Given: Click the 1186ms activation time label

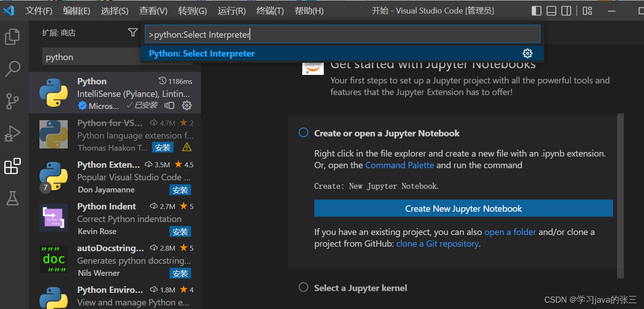Looking at the screenshot, I should coord(176,81).
